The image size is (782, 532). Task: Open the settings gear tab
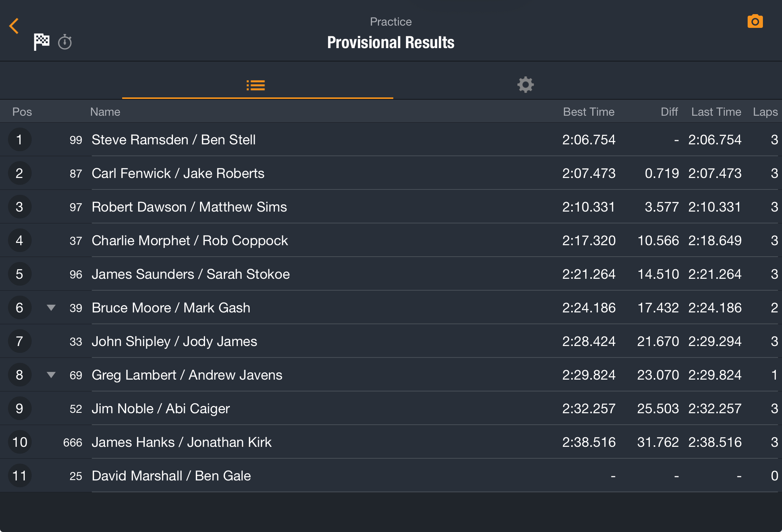pyautogui.click(x=525, y=85)
